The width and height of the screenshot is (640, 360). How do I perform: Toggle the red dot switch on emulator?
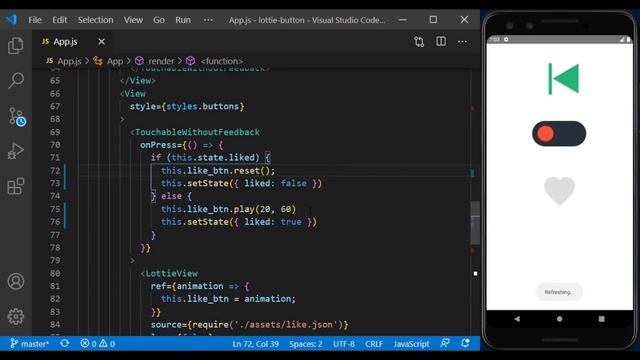coord(559,133)
